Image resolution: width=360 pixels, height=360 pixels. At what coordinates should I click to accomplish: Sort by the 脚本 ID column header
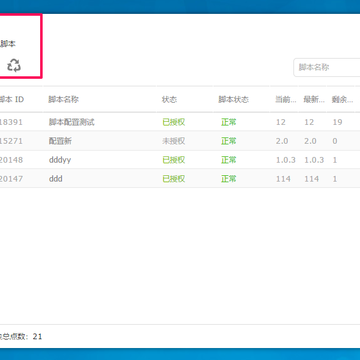[x=12, y=99]
